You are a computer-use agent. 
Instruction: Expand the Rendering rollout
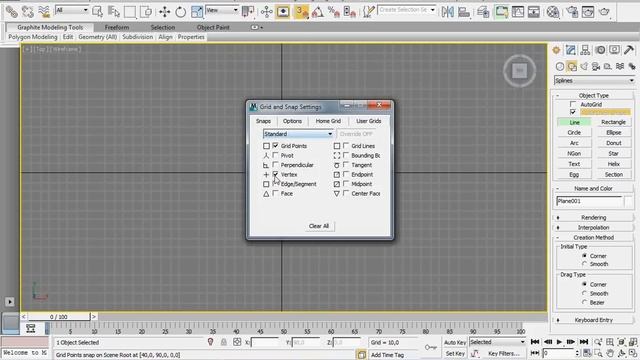click(x=593, y=218)
